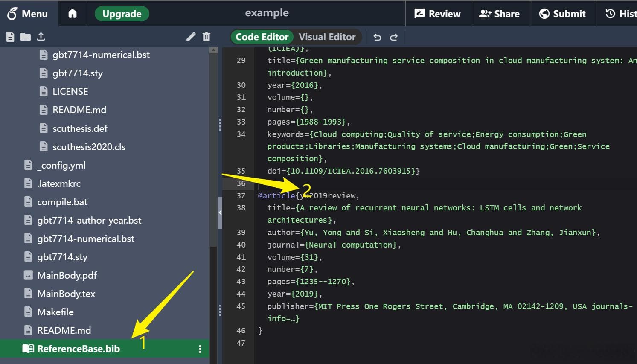This screenshot has height=364, width=637.
Task: Click pages={1235--1270} line
Action: 311,282
